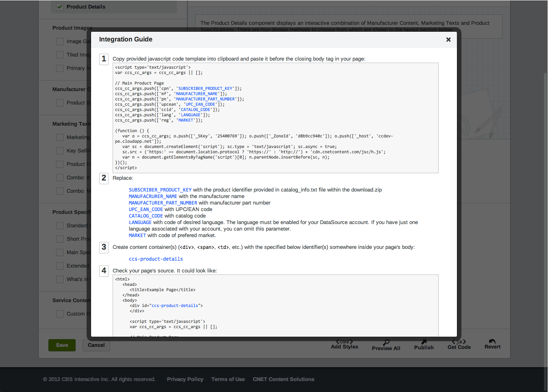Open Preview All with magnifier icon
The image size is (548, 392).
point(386,342)
